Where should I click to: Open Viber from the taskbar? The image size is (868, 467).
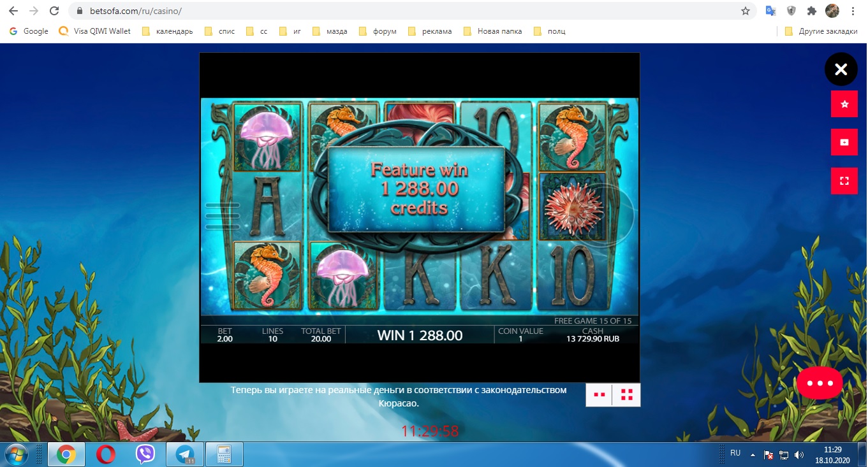(x=145, y=454)
